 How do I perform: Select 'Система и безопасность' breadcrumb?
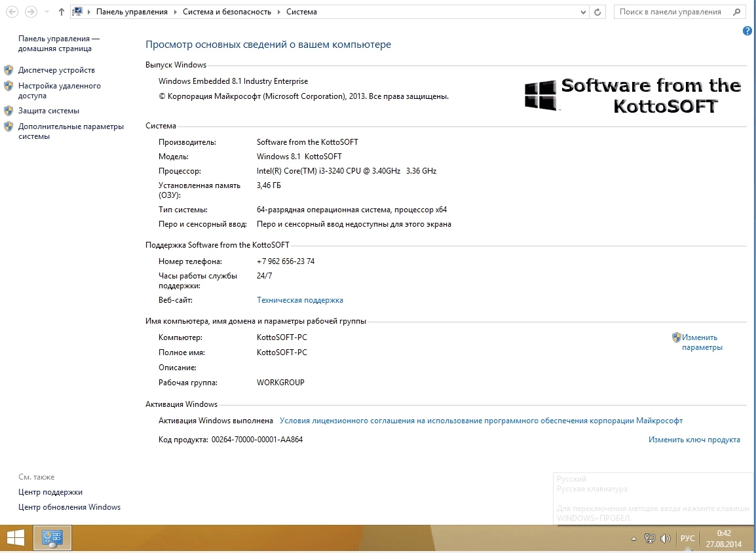[227, 12]
